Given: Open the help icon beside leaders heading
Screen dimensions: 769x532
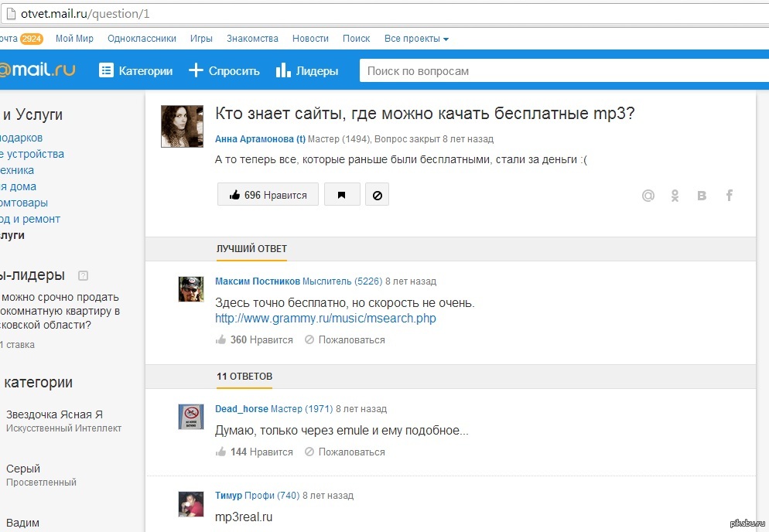Looking at the screenshot, I should (x=84, y=275).
